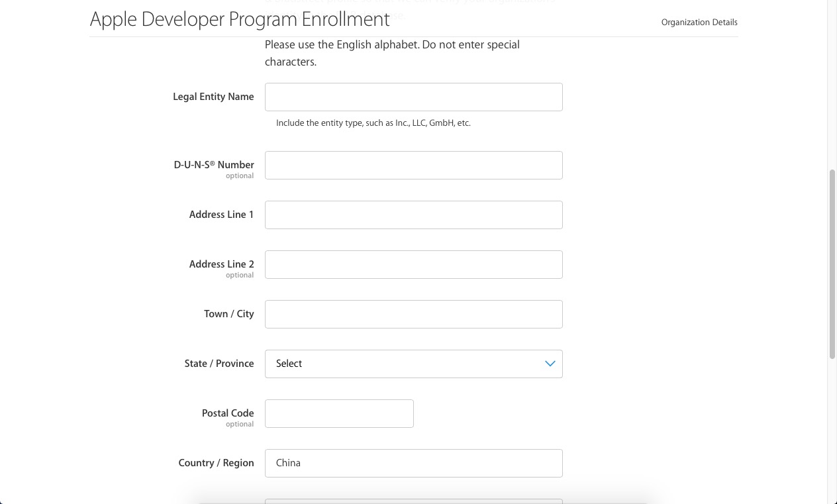This screenshot has height=504, width=837.
Task: Click the vertical page scrollbar thumb
Action: (x=832, y=264)
